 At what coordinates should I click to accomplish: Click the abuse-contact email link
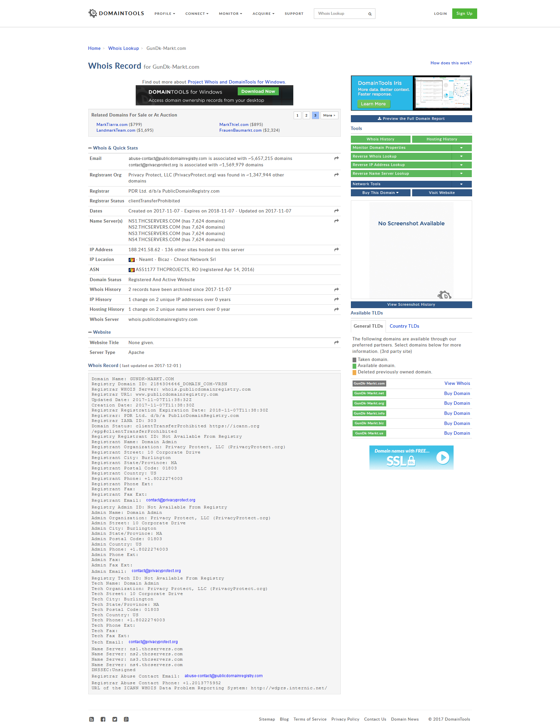(223, 676)
